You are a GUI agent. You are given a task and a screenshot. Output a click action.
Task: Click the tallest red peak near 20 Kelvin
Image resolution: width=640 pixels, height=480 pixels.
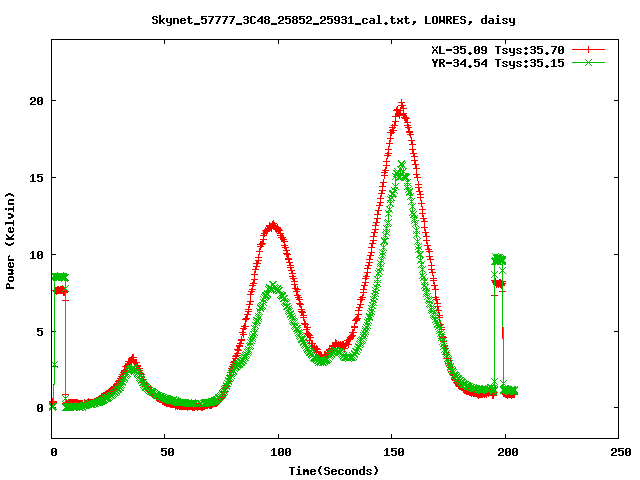coord(401,104)
